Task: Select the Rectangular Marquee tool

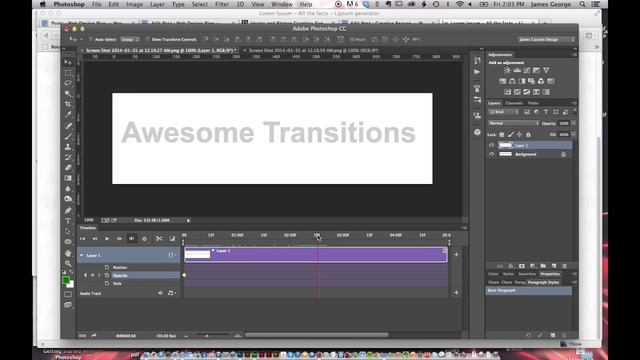Action: (x=68, y=73)
